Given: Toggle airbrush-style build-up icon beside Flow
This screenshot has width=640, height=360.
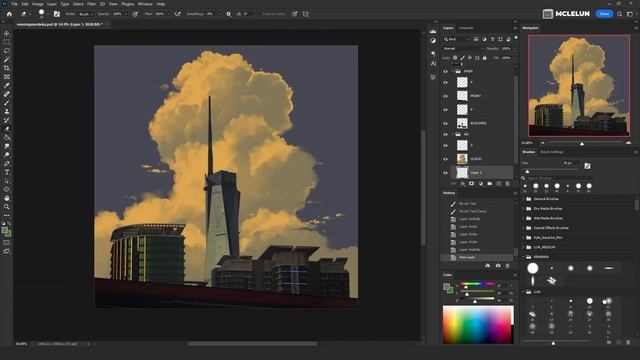Looking at the screenshot, I should (178, 14).
